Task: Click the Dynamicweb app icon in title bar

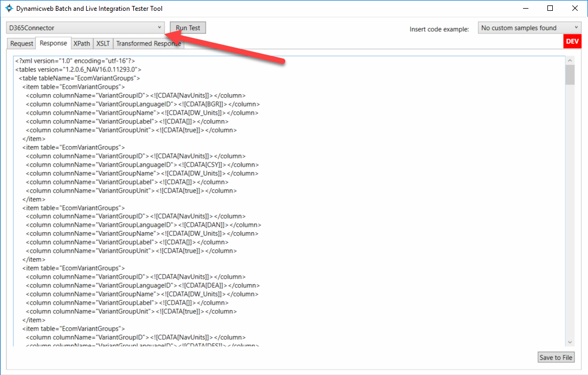Action: click(9, 9)
